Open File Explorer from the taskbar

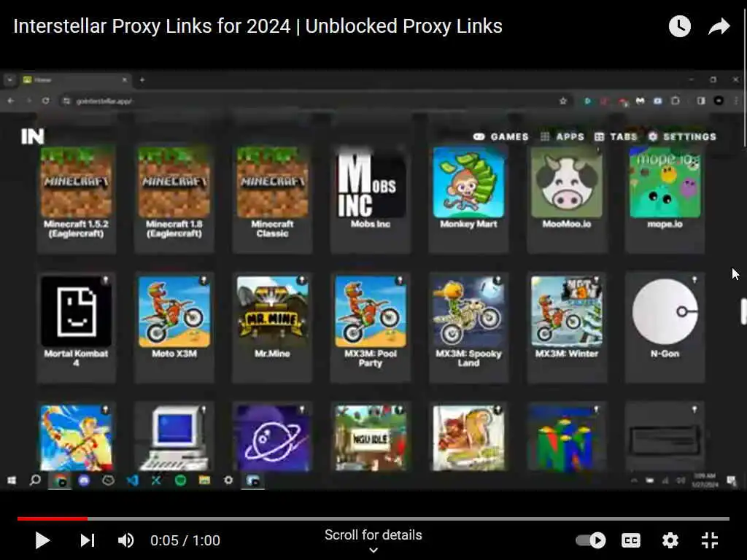pyautogui.click(x=204, y=481)
